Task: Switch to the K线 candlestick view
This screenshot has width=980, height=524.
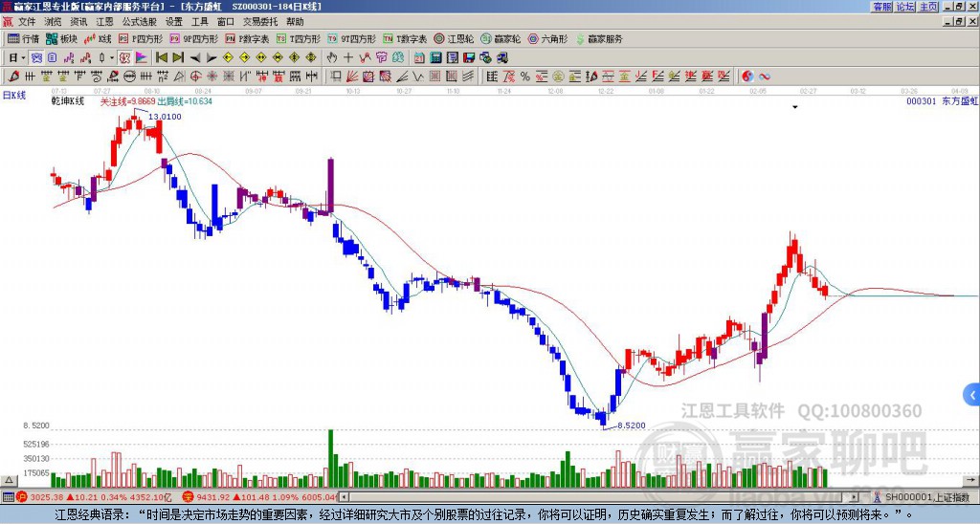Action: [98, 38]
